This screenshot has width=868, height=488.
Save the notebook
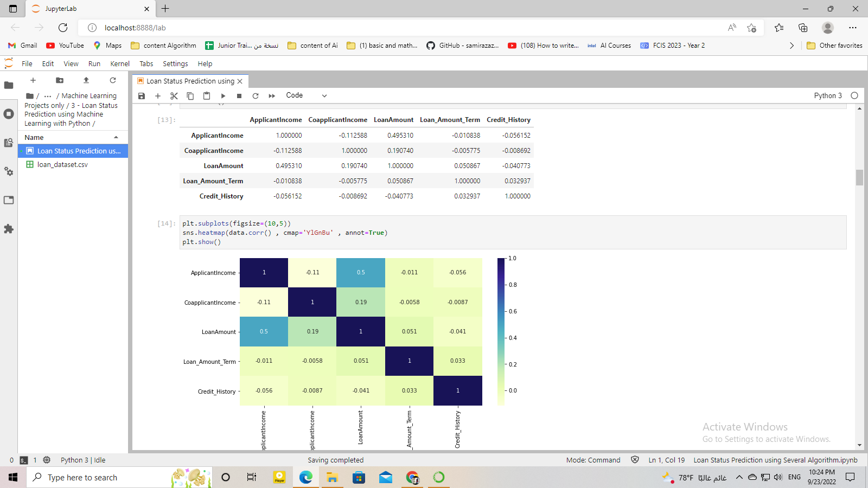pyautogui.click(x=142, y=95)
